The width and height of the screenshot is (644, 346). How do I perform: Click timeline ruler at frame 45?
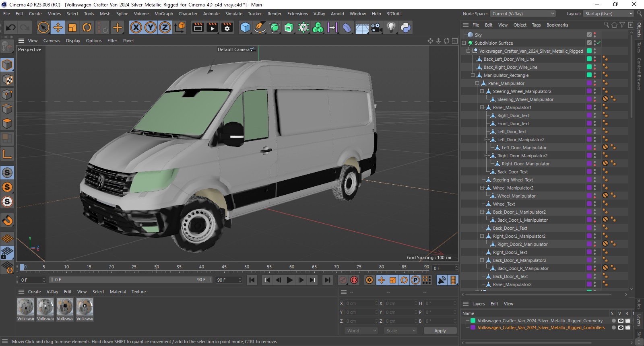[x=224, y=267]
